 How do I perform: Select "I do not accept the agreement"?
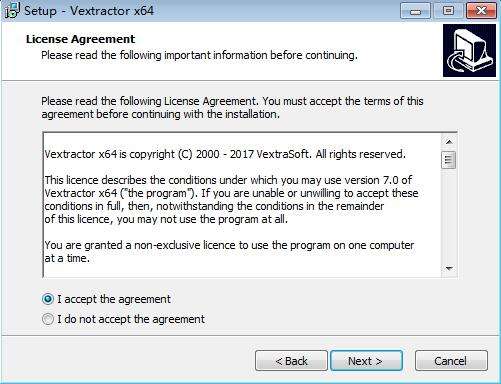coord(48,319)
